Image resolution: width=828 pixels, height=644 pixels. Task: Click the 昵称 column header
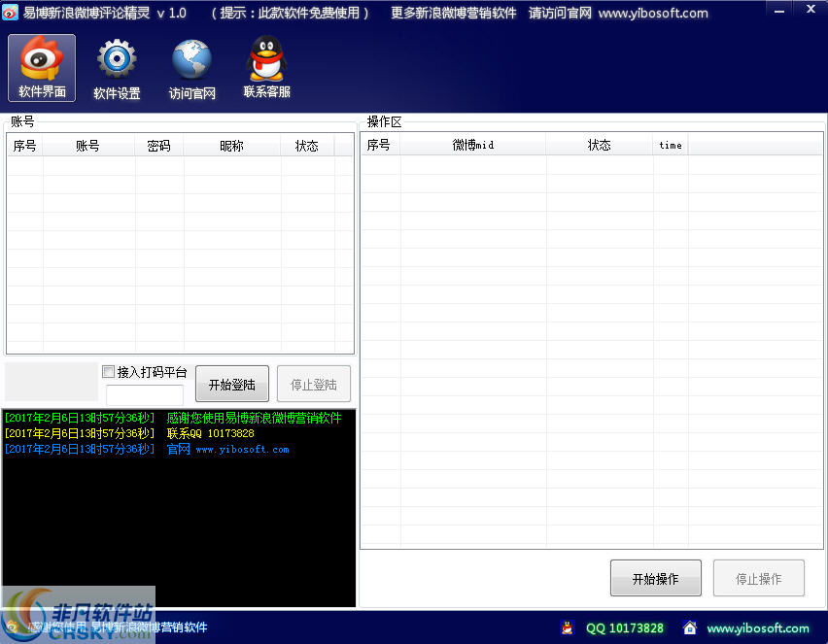click(x=232, y=146)
